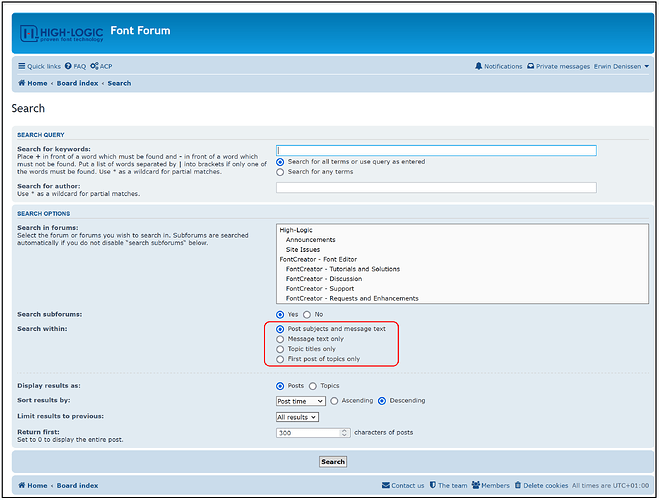
Task: Open the Members list in footer
Action: [491, 485]
